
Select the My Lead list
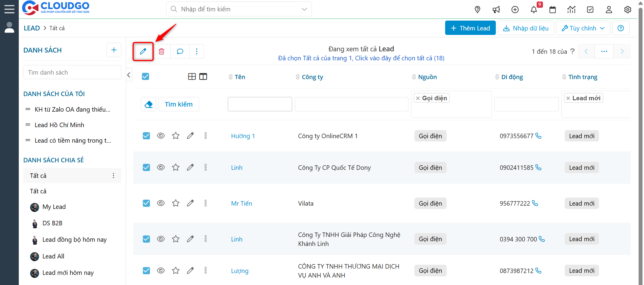coord(54,207)
